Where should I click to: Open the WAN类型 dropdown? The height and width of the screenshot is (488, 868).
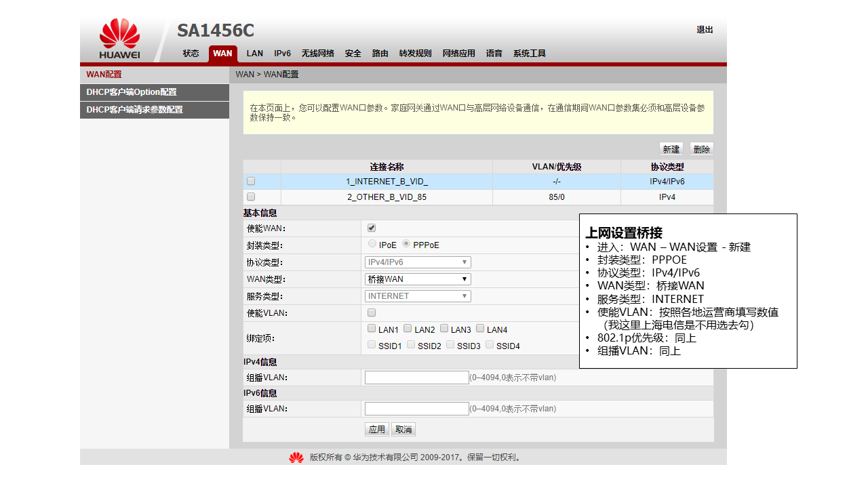tap(418, 279)
